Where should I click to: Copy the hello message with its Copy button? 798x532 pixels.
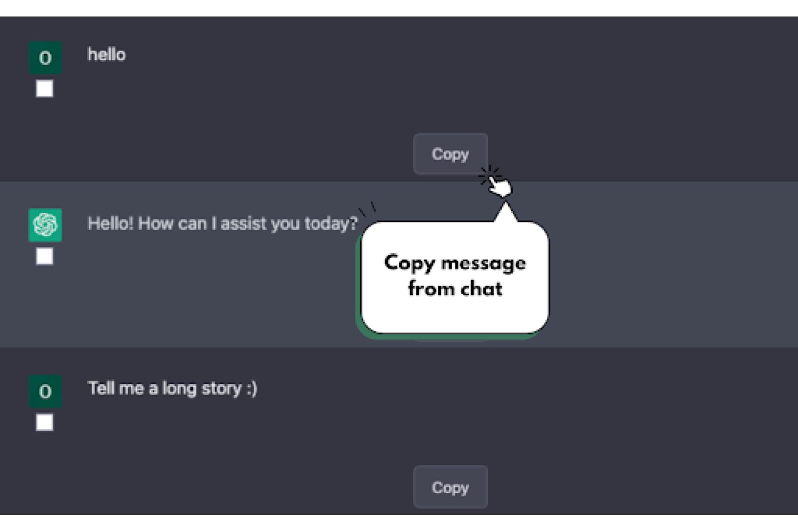(450, 154)
